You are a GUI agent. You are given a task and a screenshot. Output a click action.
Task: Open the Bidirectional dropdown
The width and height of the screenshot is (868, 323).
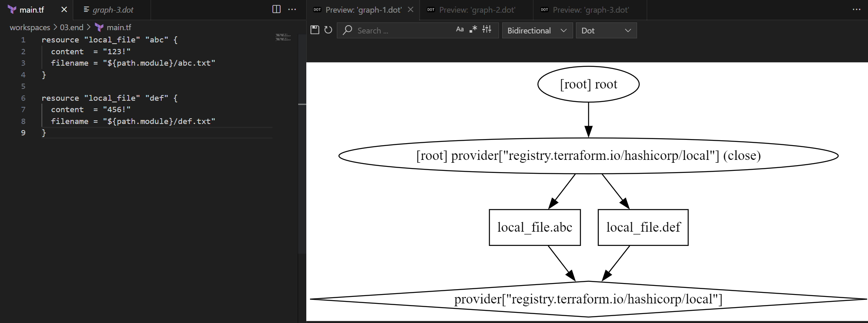coord(537,31)
